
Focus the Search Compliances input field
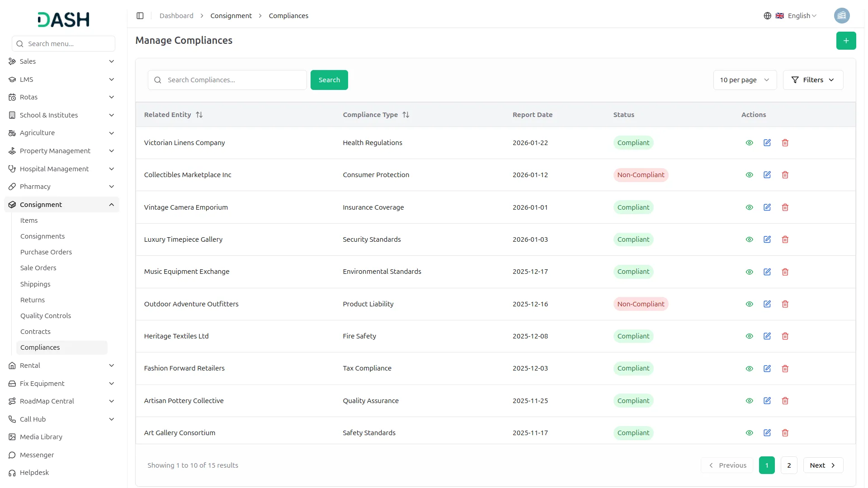pyautogui.click(x=233, y=80)
